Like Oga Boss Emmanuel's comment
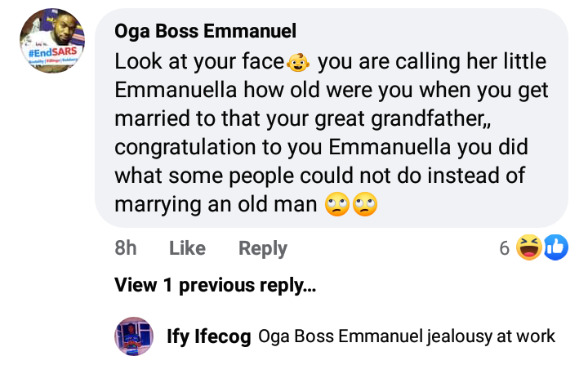The height and width of the screenshot is (365, 588). [x=187, y=248]
